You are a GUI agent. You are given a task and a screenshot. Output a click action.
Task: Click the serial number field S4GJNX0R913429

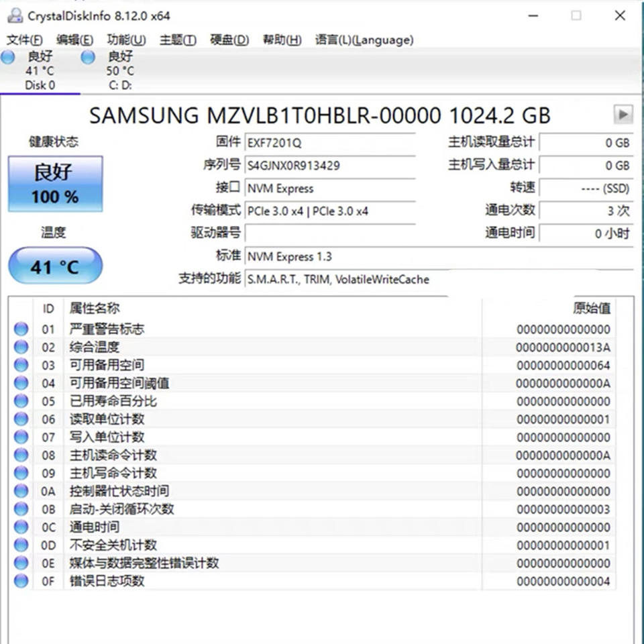pyautogui.click(x=330, y=166)
